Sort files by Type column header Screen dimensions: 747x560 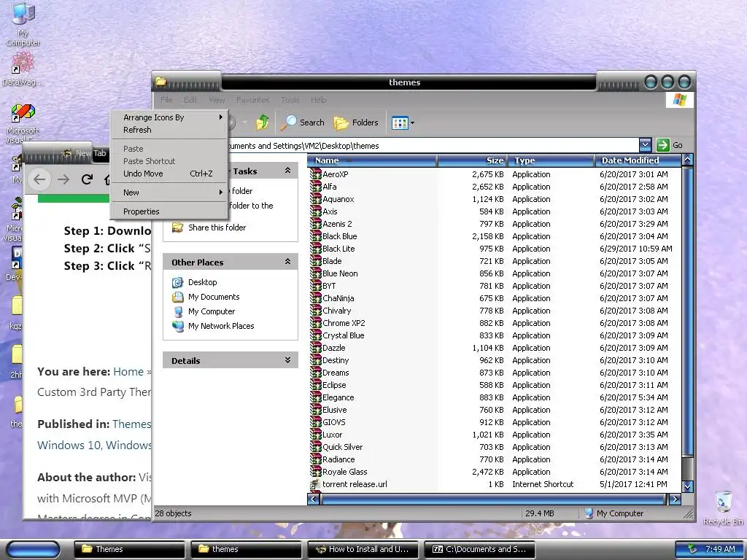tap(551, 160)
